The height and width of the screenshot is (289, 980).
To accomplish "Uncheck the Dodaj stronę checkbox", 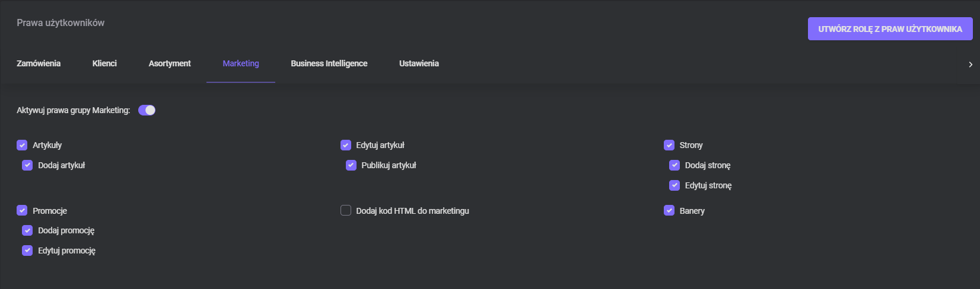I will (674, 165).
